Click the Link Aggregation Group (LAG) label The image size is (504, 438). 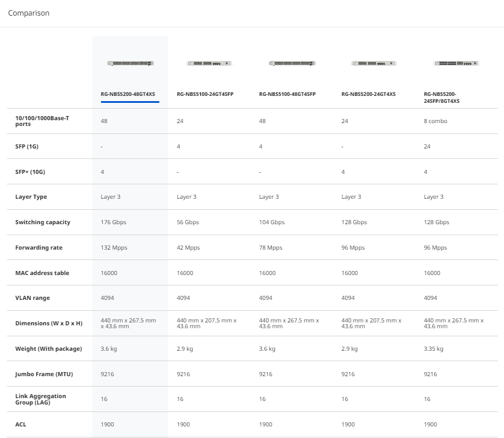pos(40,399)
